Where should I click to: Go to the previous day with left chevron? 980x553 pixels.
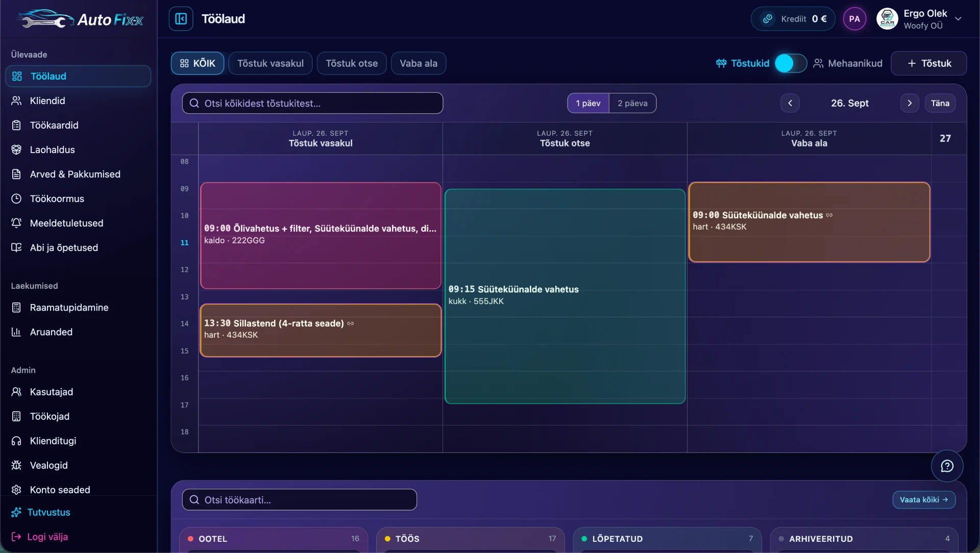(x=790, y=103)
